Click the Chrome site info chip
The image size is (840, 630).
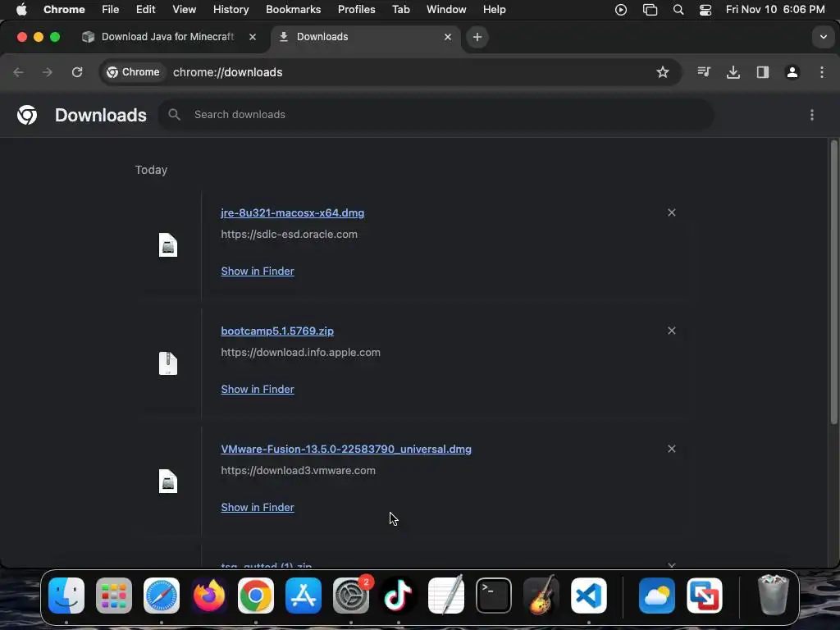click(x=133, y=72)
